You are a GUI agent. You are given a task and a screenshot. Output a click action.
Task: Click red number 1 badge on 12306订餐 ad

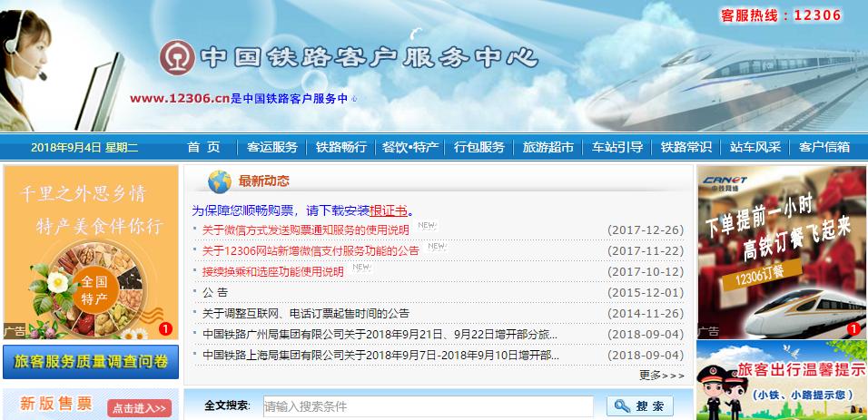(x=853, y=330)
